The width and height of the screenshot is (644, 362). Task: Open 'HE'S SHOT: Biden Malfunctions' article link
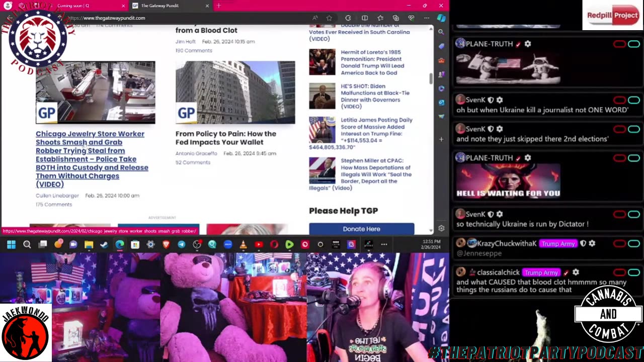pyautogui.click(x=375, y=96)
